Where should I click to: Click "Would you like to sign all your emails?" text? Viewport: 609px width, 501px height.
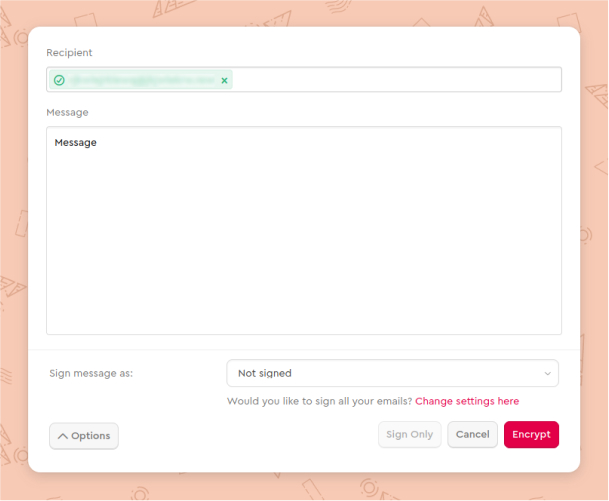pyautogui.click(x=319, y=401)
